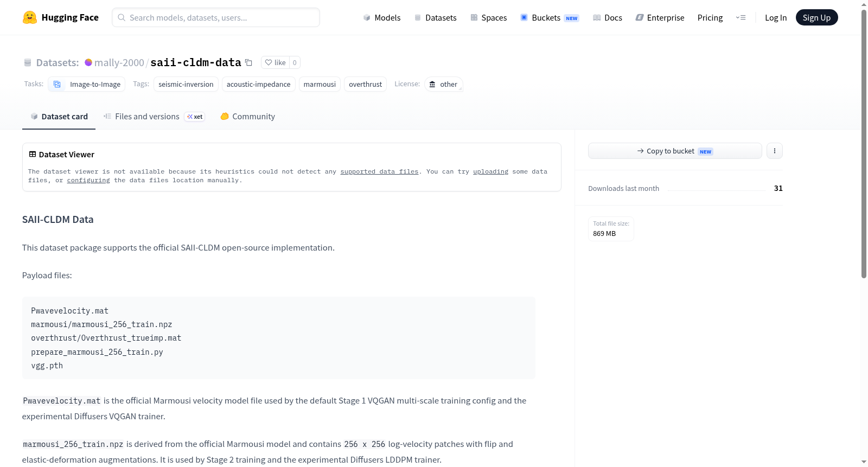
Task: Click prepare_marmousi_256_train.py in the payload list
Action: tap(97, 352)
